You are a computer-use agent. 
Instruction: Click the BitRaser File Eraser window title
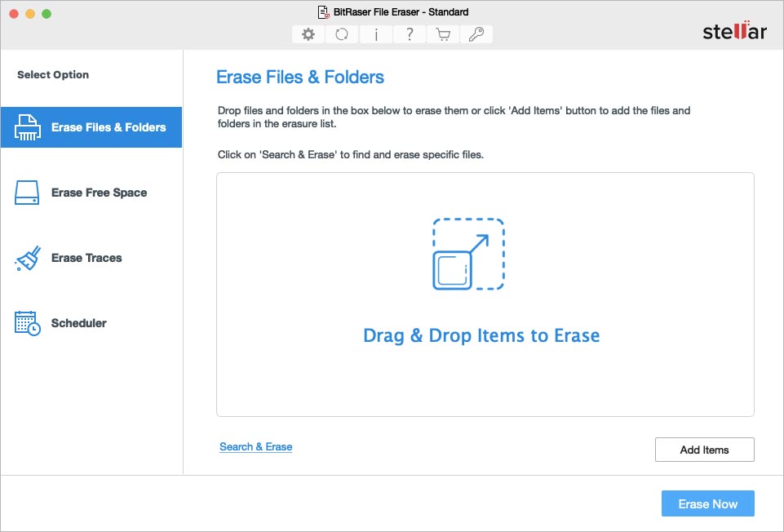pos(401,12)
